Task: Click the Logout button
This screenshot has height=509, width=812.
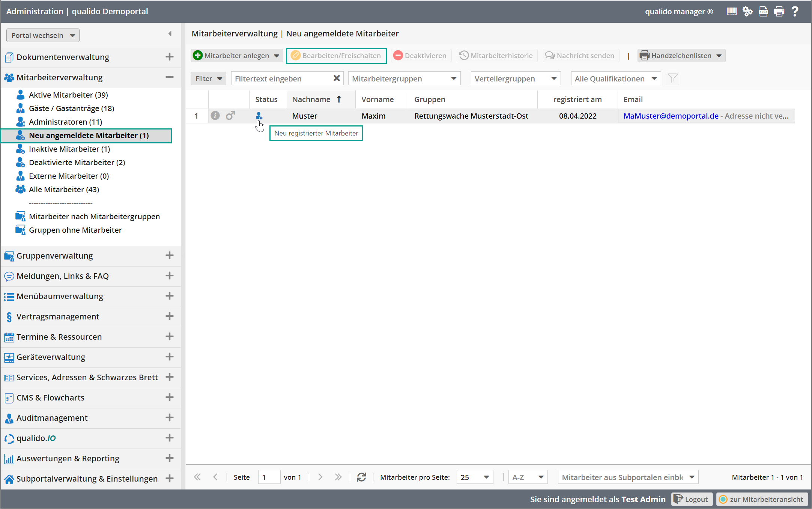Action: point(692,499)
